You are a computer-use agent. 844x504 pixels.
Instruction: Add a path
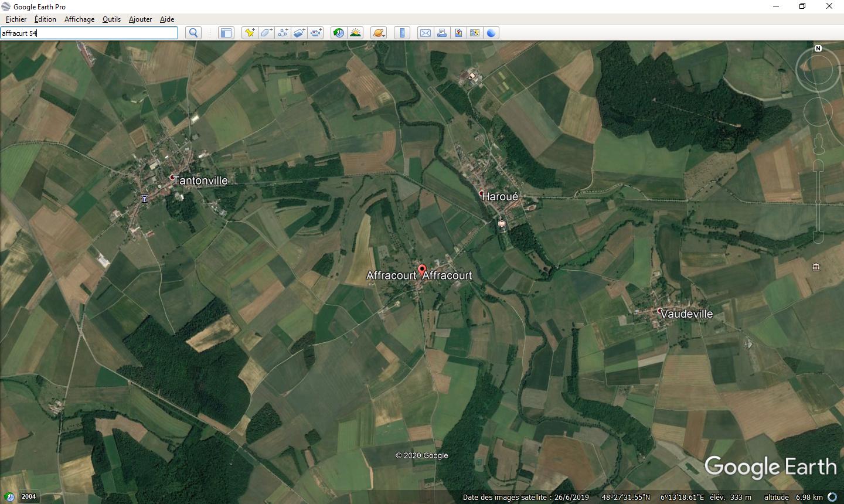(x=283, y=33)
